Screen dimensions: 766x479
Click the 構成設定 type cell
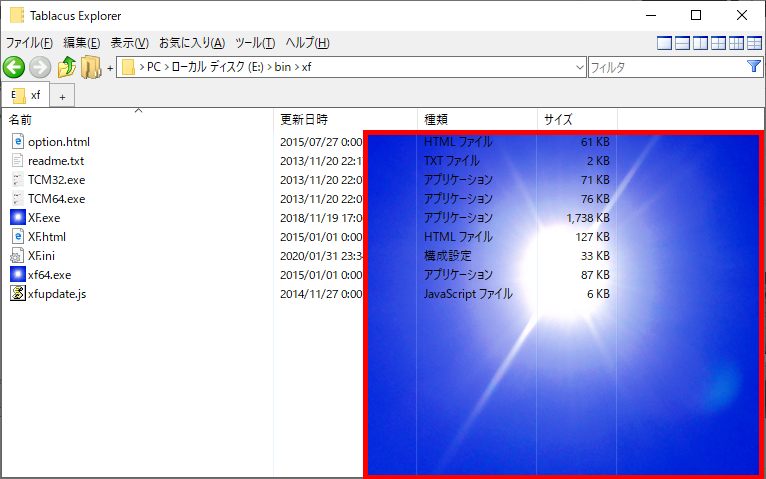pos(447,256)
